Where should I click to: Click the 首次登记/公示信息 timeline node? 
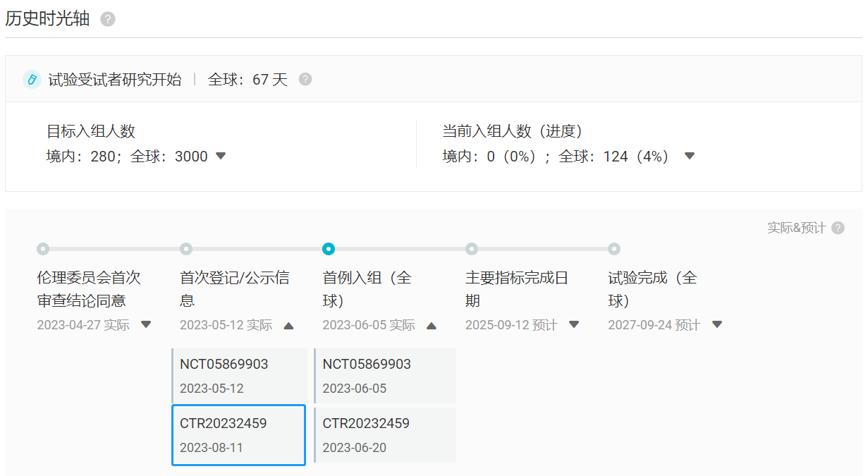186,249
